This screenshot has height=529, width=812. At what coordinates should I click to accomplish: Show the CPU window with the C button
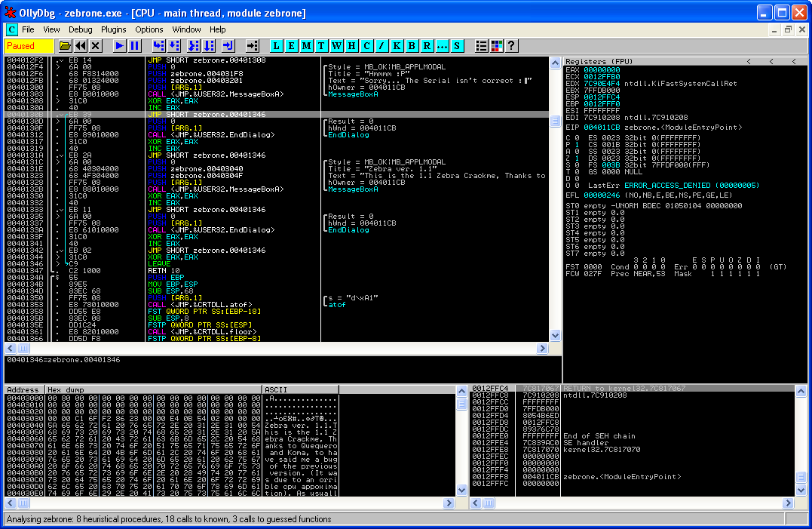(366, 45)
